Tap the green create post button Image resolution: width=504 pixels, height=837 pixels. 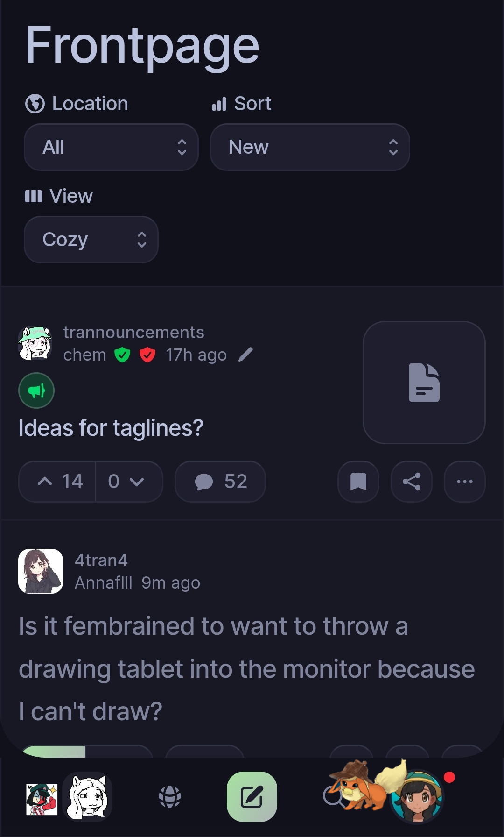click(252, 797)
